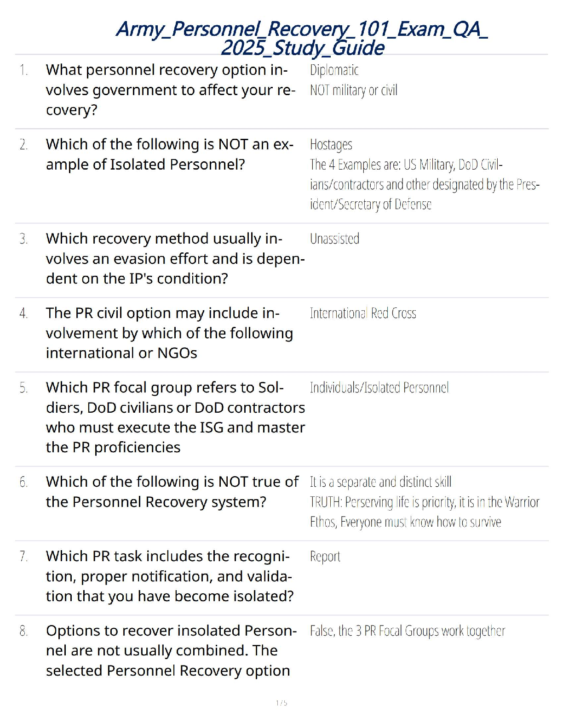Click 'It is a separate and distinct skill'
The image size is (563, 728).
[380, 482]
